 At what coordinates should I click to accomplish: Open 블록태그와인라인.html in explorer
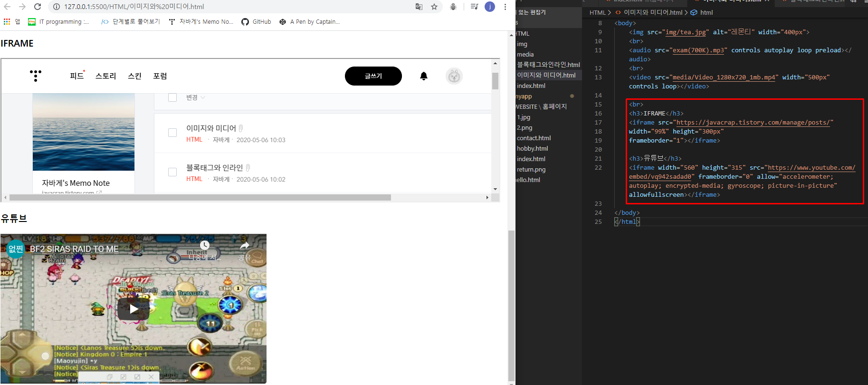549,65
